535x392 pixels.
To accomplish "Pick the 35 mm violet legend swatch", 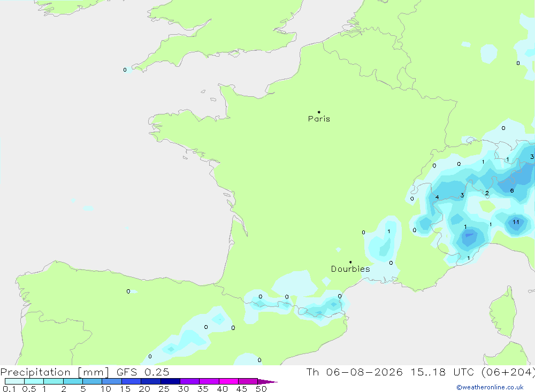I will click(209, 381).
